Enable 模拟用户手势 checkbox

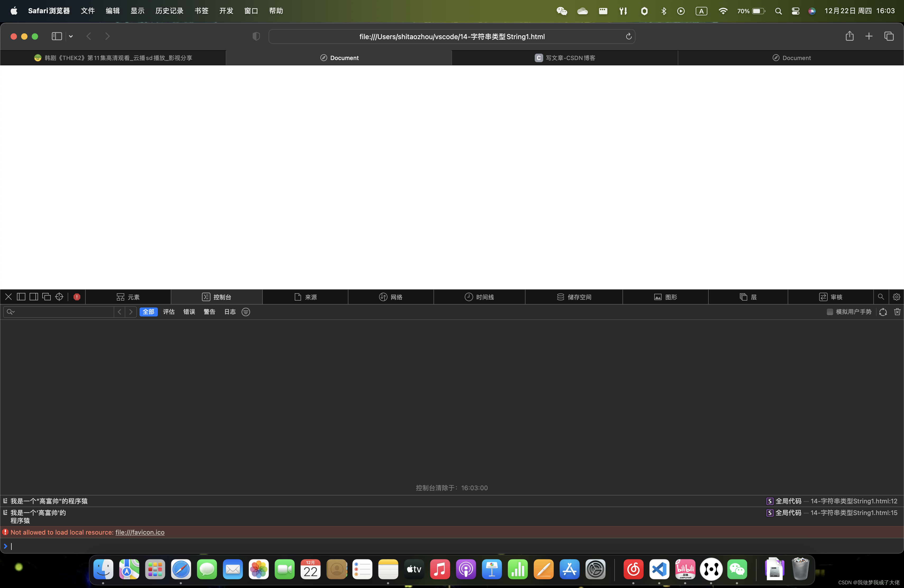tap(830, 312)
